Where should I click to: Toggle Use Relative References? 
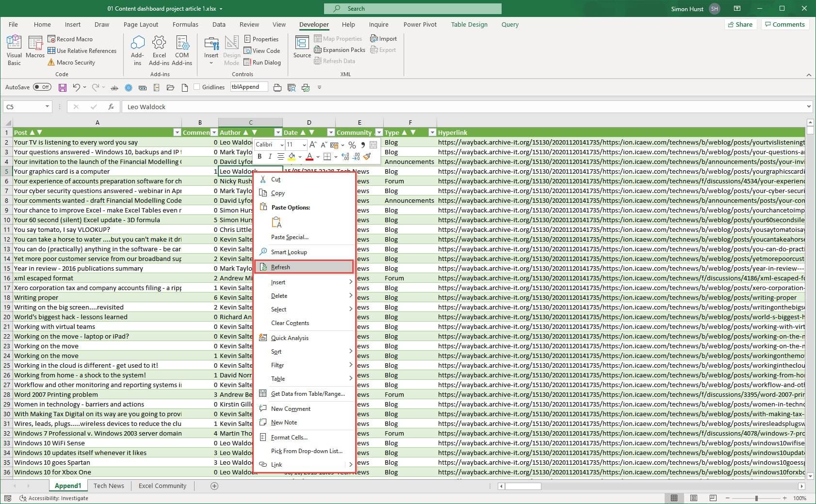[82, 51]
